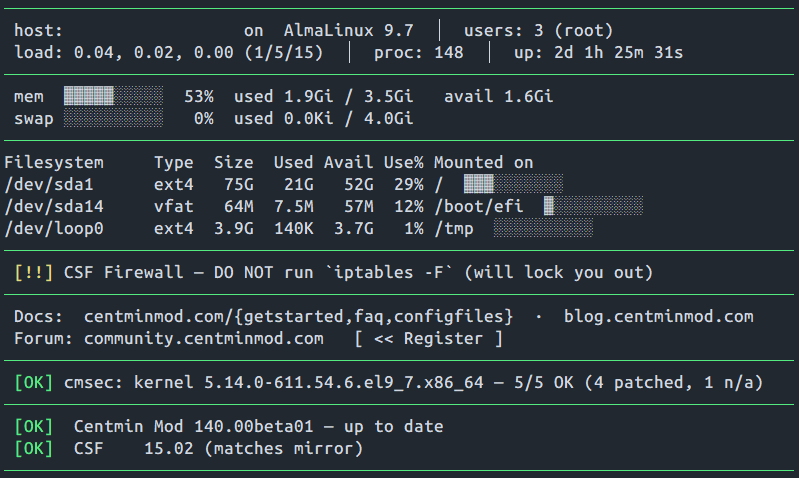Image resolution: width=799 pixels, height=478 pixels.
Task: Click the /boot/efi disk usage bar
Action: [x=593, y=206]
